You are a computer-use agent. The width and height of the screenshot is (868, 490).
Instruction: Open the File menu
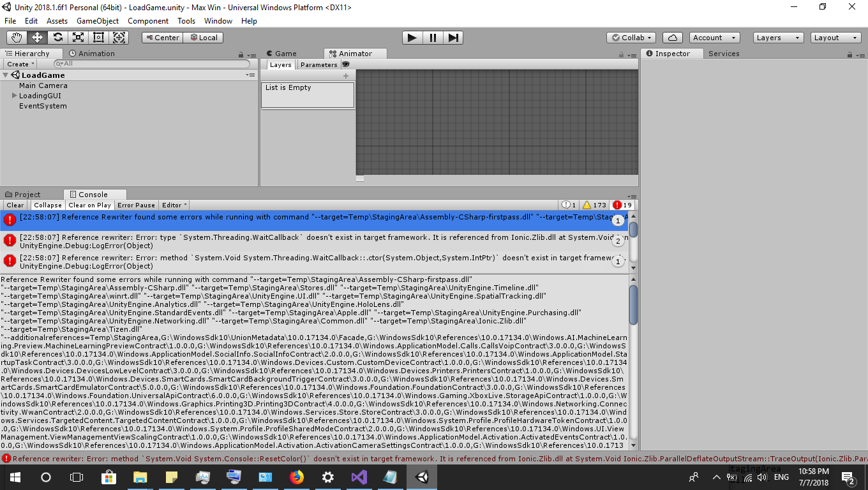[x=10, y=21]
